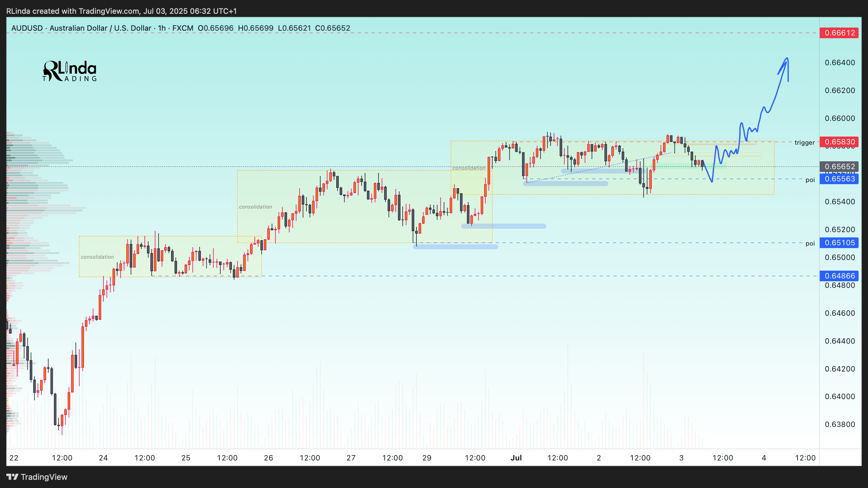
Task: Click the 0.64000 price axis tick
Action: click(840, 397)
